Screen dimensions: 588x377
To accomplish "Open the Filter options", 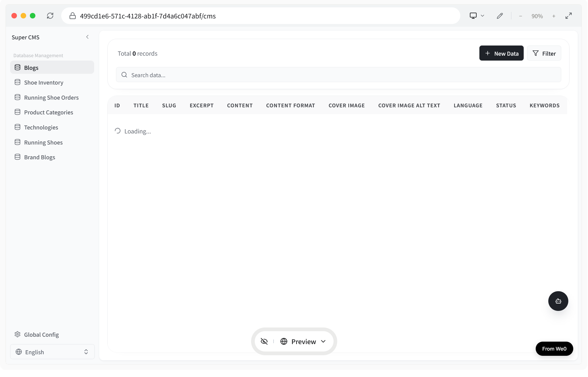I will click(544, 53).
